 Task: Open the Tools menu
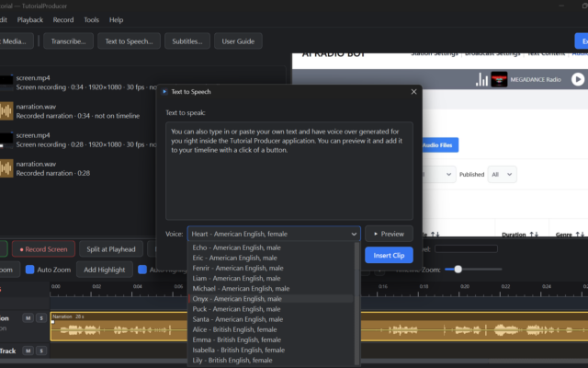92,20
